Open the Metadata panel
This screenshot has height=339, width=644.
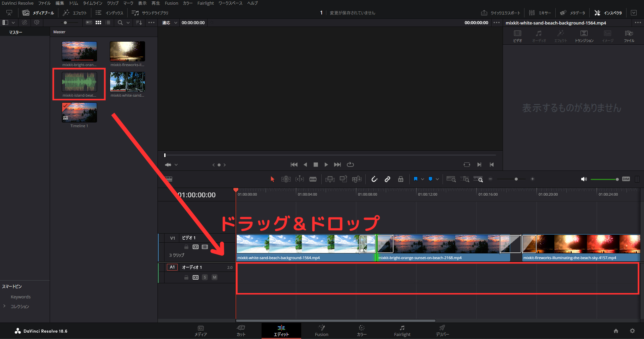[x=571, y=13]
